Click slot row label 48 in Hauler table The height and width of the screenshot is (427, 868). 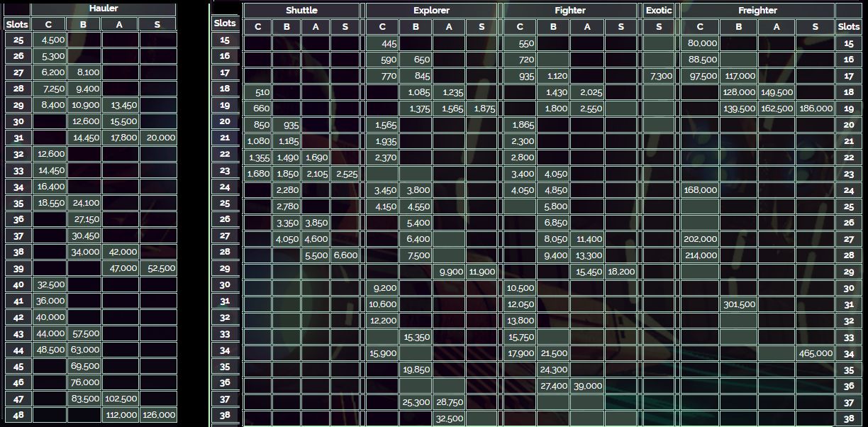coord(18,415)
